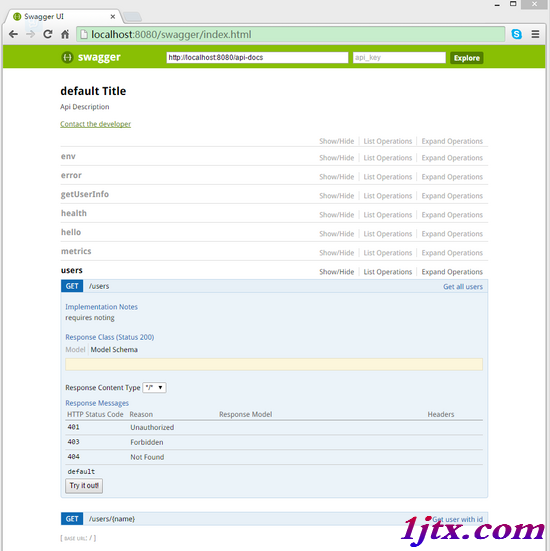This screenshot has height=551, width=550.
Task: Click Expand Operations for users
Action: click(x=452, y=272)
